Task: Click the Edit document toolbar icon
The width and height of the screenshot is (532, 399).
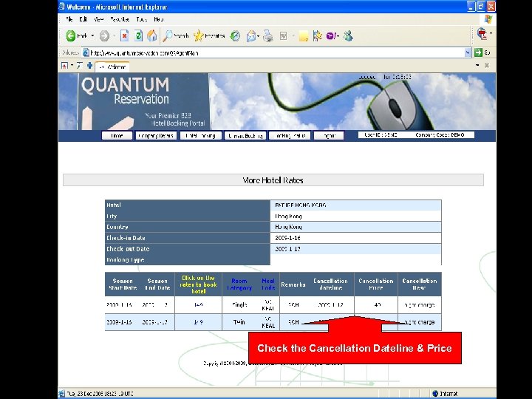Action: (283, 35)
